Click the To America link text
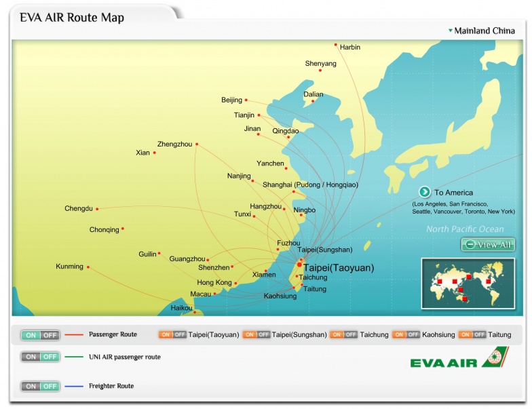This screenshot has height=409, width=532. click(x=453, y=193)
